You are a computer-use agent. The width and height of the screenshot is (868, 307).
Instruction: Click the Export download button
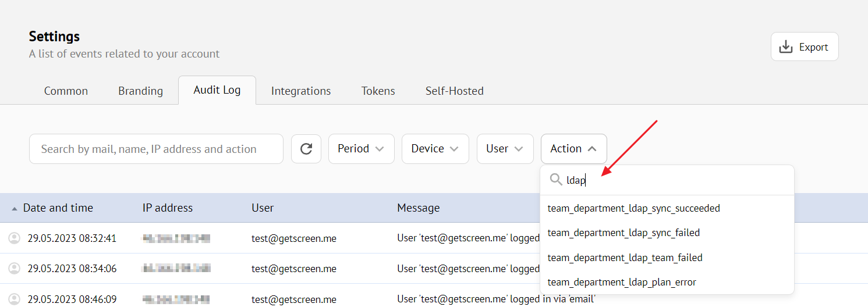point(804,47)
